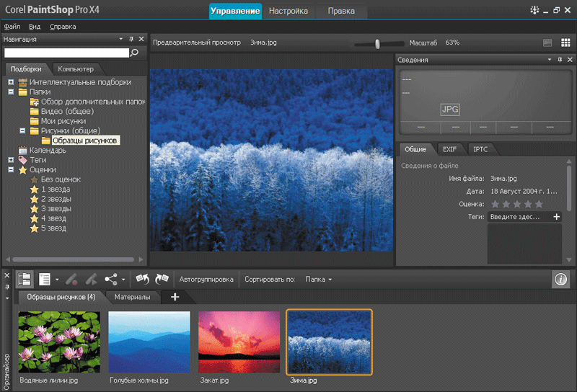
Task: Open the Папка sort dropdown
Action: coord(318,279)
